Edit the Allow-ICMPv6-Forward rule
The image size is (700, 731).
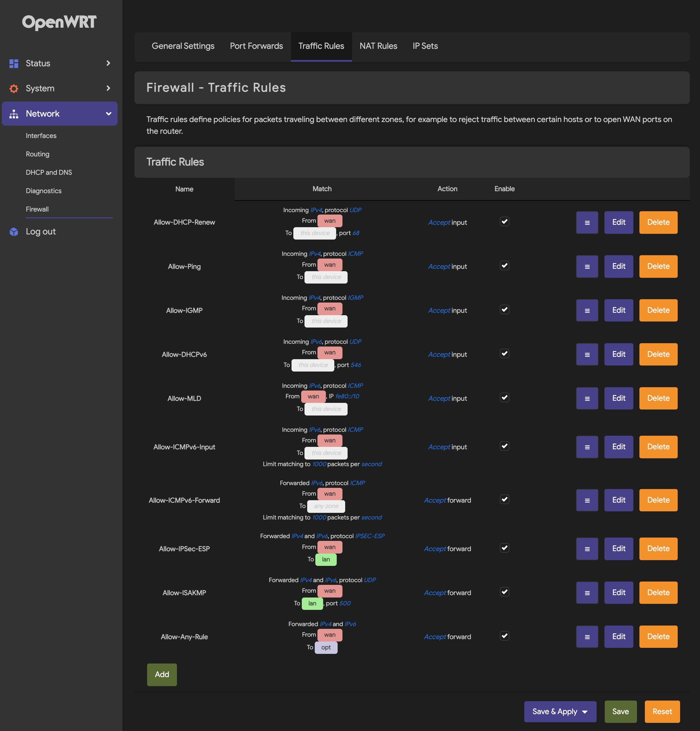619,500
